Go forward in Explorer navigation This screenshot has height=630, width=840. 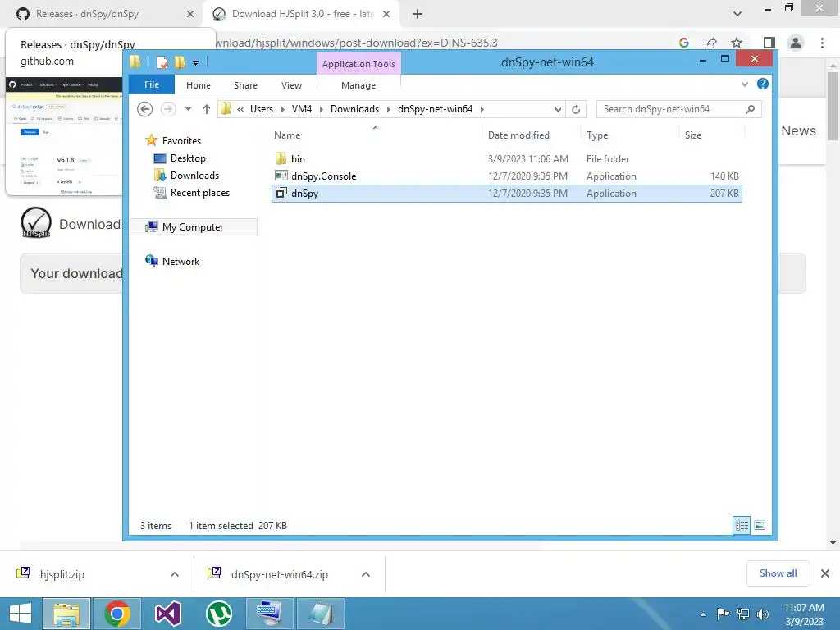168,109
